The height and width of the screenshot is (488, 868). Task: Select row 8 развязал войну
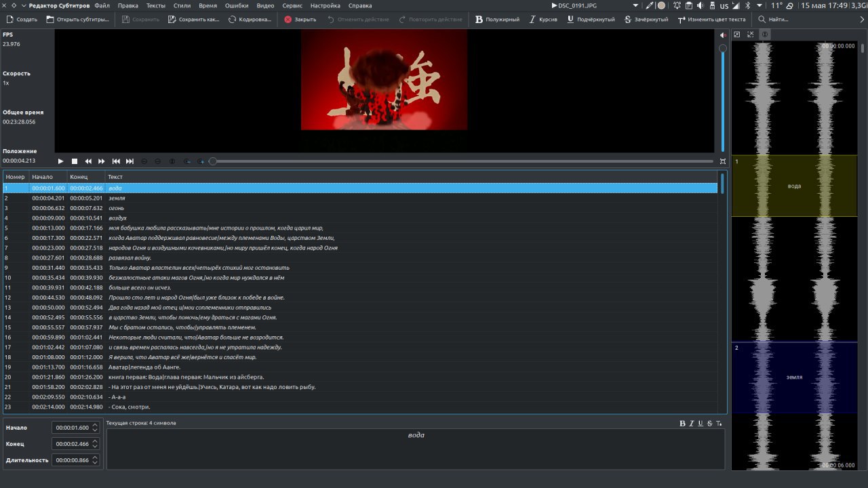(360, 258)
